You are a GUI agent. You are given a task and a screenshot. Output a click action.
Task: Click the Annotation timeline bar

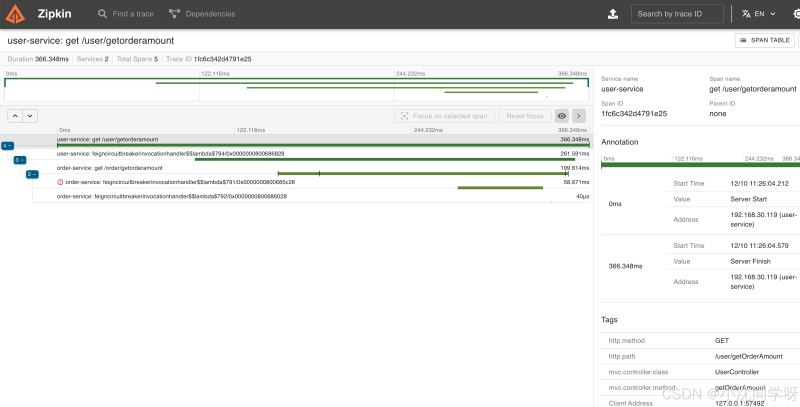[x=701, y=165]
